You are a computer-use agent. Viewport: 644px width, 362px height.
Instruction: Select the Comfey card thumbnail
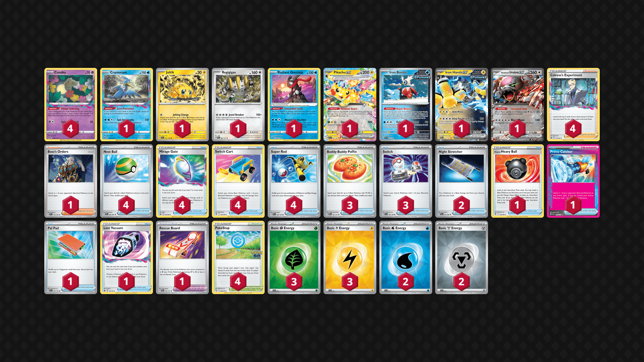(x=70, y=105)
